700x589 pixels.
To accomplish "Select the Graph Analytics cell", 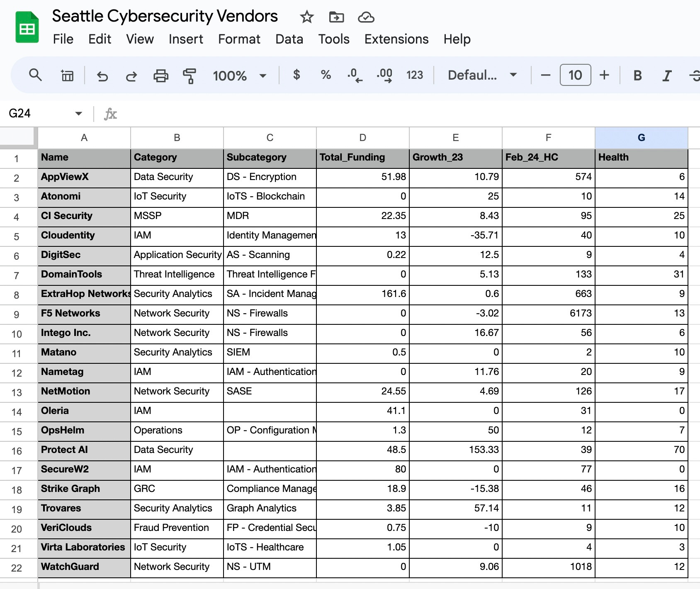I will [270, 509].
